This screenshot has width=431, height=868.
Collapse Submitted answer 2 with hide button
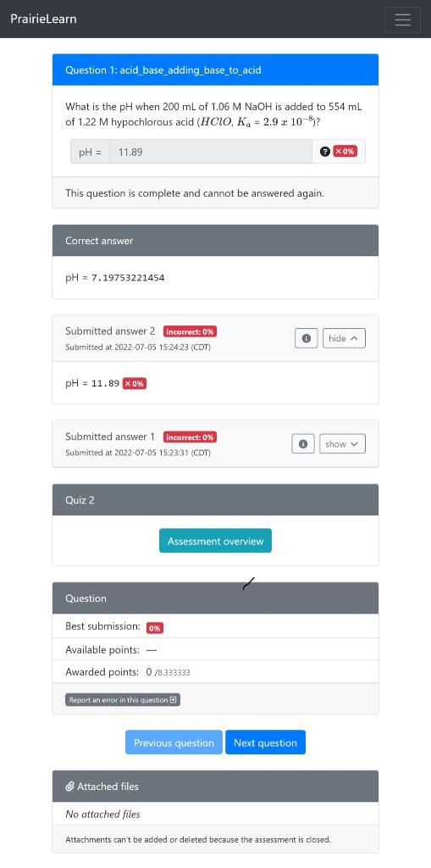(344, 338)
